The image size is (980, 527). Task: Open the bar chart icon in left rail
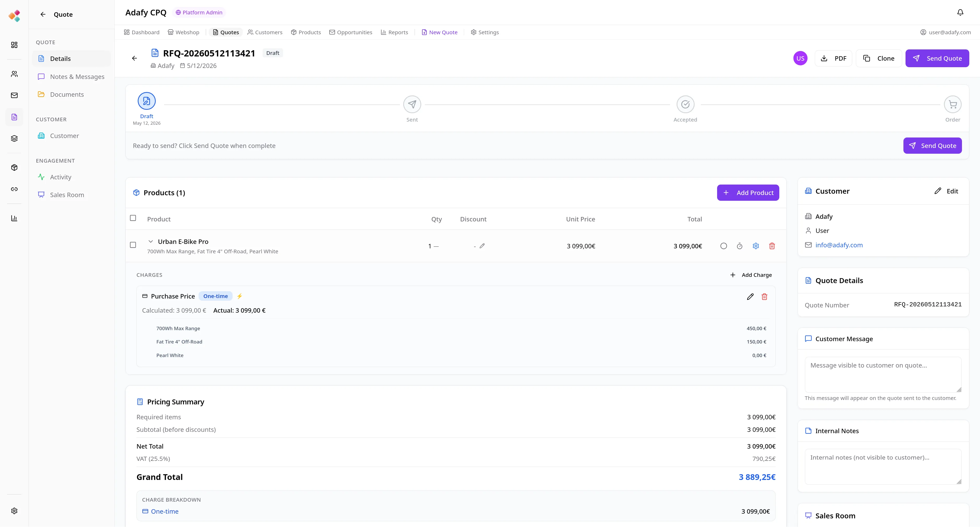click(14, 218)
